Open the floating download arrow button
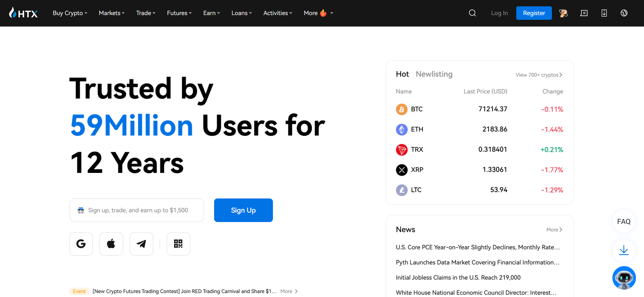 [x=624, y=250]
